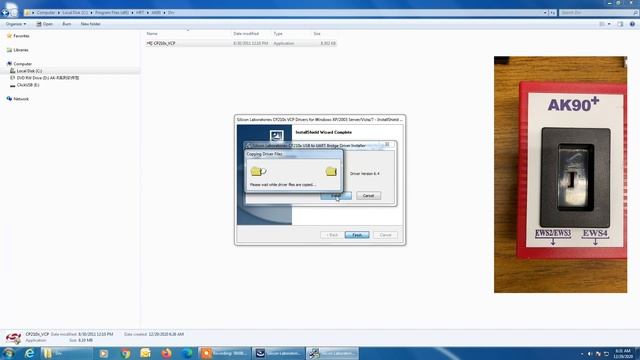Select Favorites in the navigation pane

pyautogui.click(x=21, y=36)
